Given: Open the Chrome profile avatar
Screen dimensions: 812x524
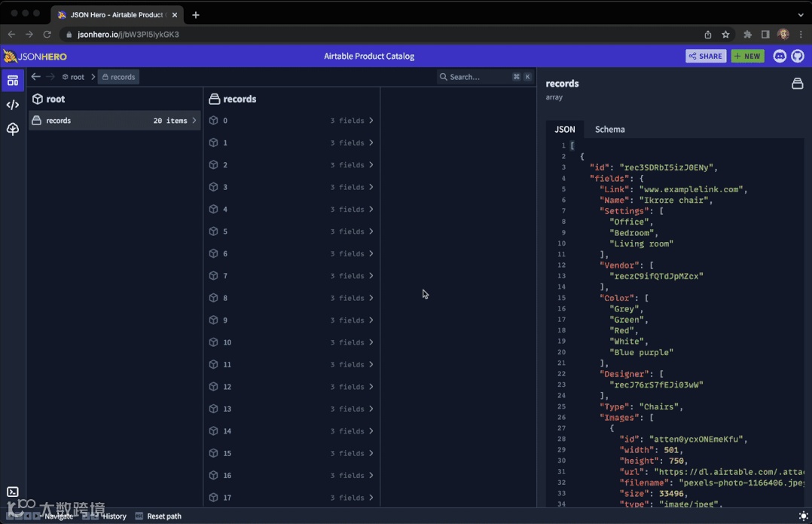Looking at the screenshot, I should (x=783, y=34).
